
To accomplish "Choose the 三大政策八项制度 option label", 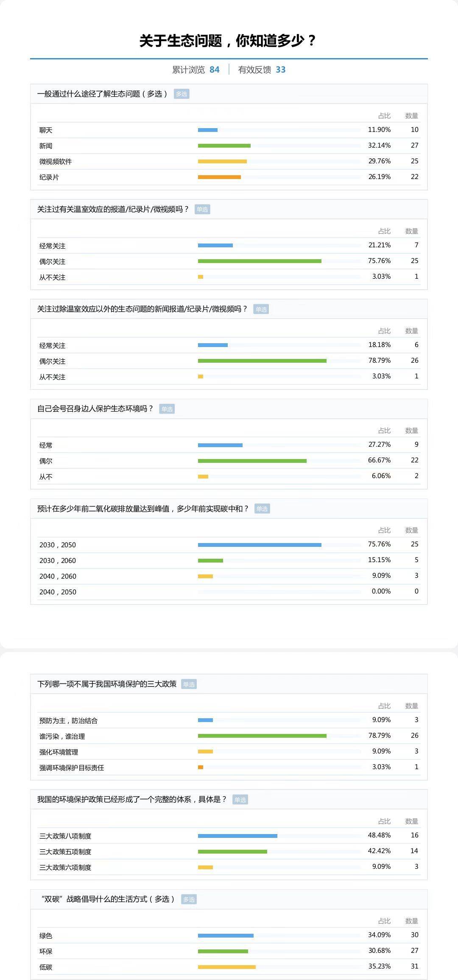I will point(65,836).
